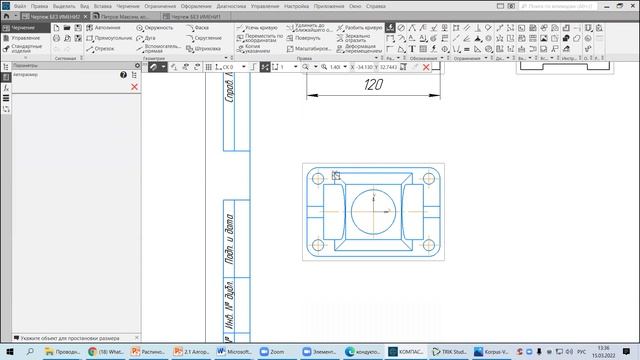This screenshot has height=360, width=640.
Task: Select the Окружность circle tool
Action: 154,28
